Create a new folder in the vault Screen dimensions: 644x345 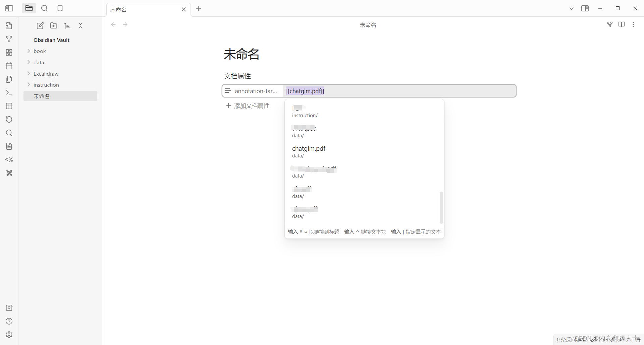tap(53, 25)
